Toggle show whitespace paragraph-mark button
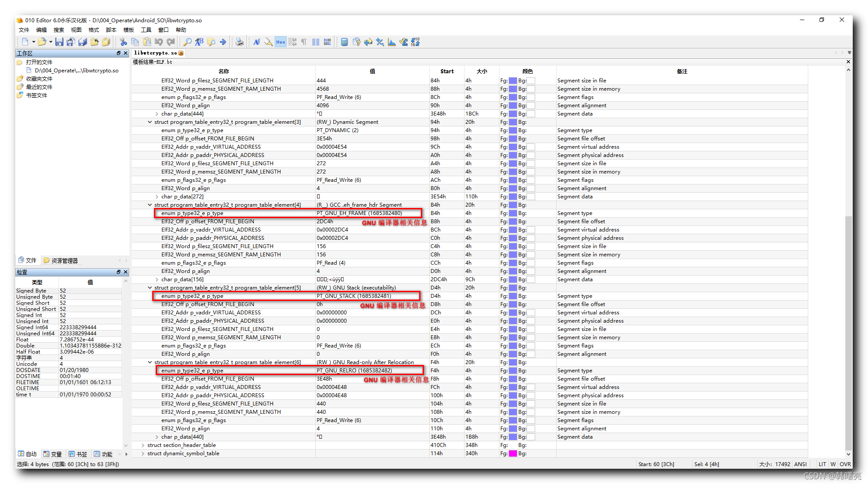The image size is (868, 484). (x=304, y=42)
